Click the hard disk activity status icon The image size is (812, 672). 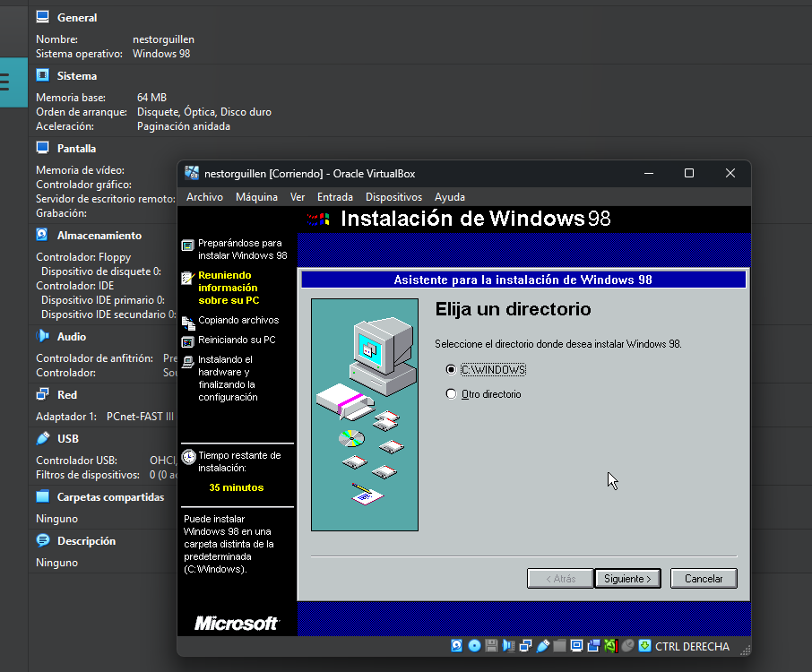coord(457,646)
